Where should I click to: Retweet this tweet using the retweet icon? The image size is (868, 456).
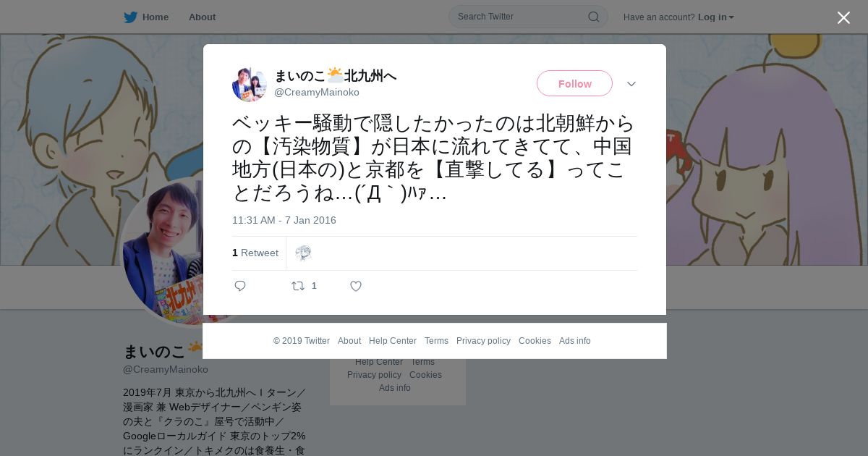pos(298,286)
